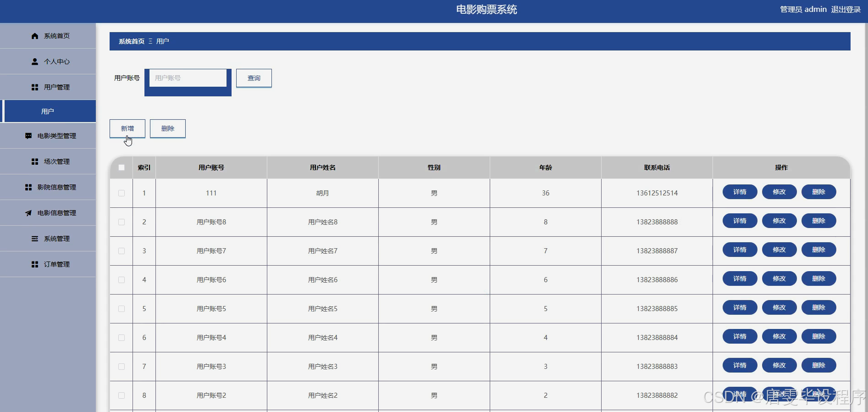
Task: Click 管理员 admin label in header
Action: (803, 10)
